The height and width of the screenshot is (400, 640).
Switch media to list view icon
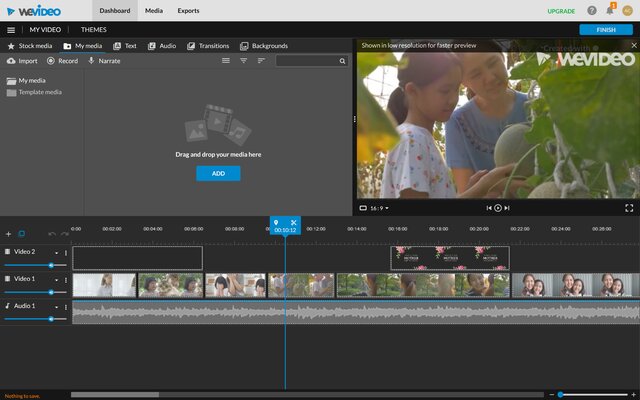(x=226, y=61)
